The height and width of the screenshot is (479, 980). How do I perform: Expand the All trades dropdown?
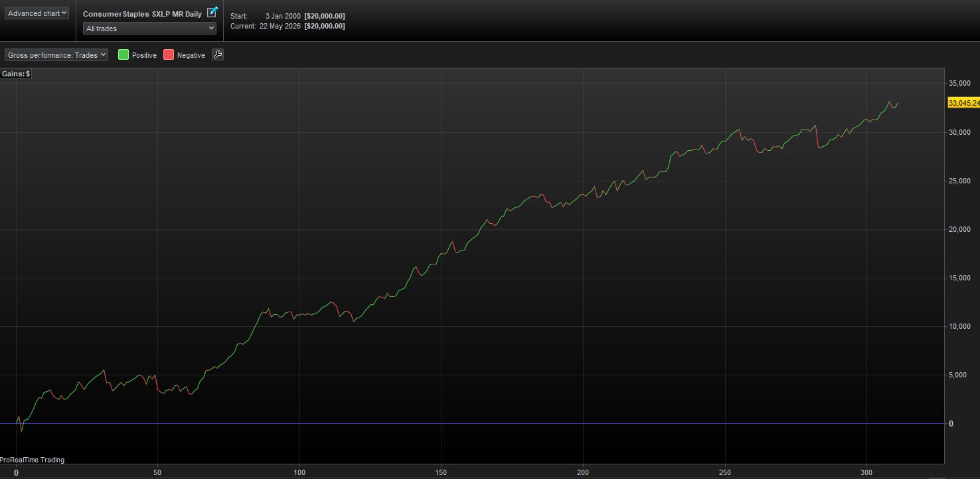(150, 29)
